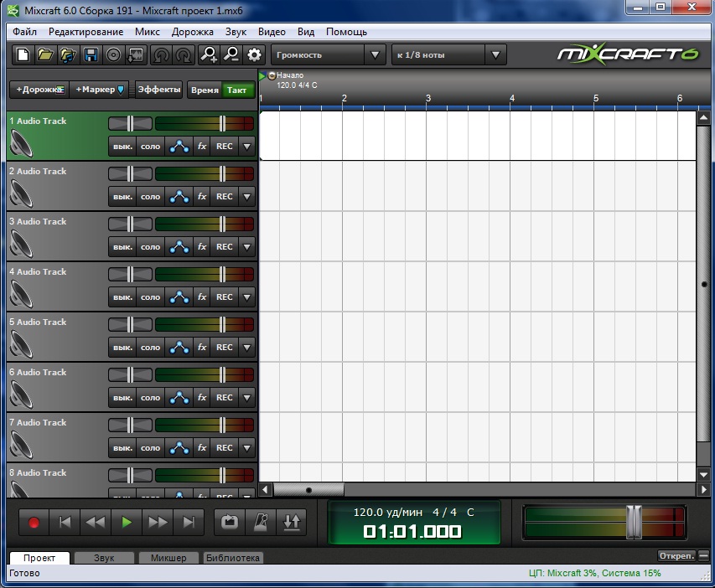Adjust the volume slider of 2 Audio Track
This screenshot has width=715, height=588.
click(x=222, y=173)
